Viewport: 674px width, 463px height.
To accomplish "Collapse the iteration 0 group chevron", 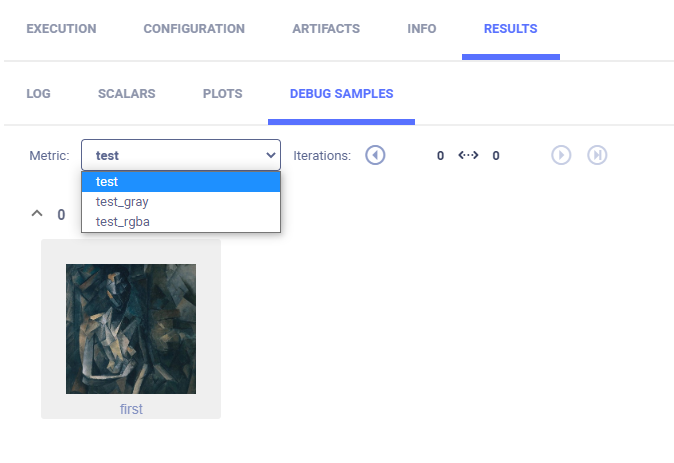I will point(37,214).
